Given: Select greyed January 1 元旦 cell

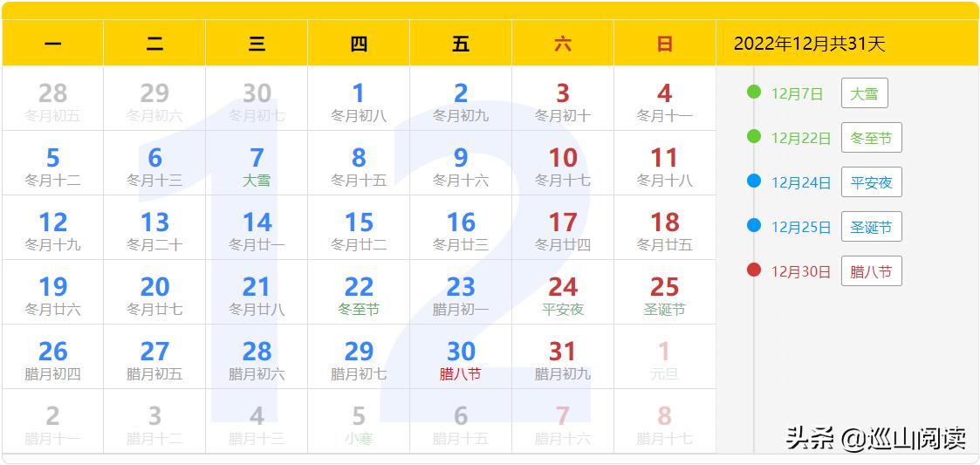Looking at the screenshot, I should coord(664,357).
